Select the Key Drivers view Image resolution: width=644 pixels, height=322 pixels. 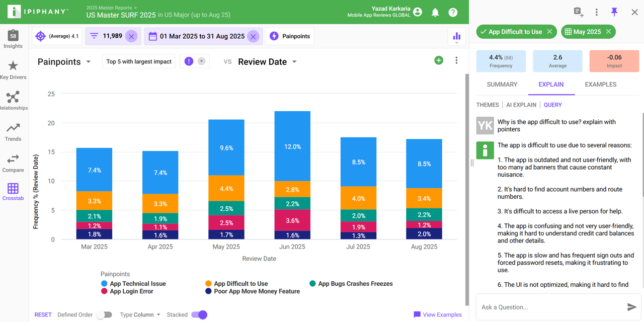point(14,69)
